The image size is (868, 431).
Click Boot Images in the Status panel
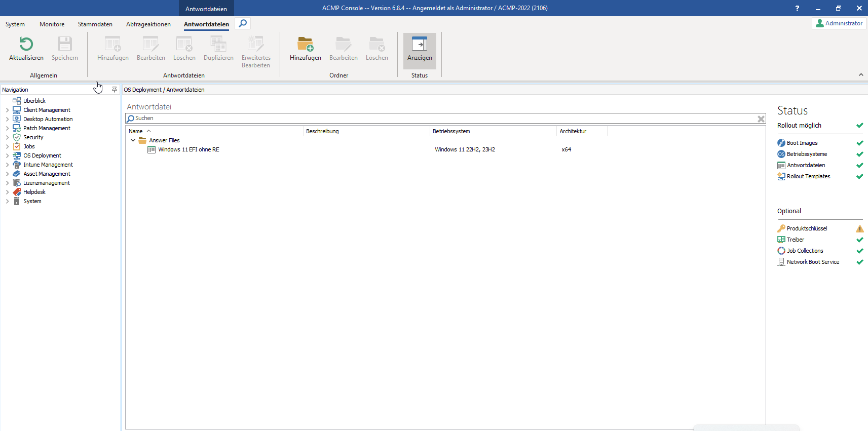point(802,143)
